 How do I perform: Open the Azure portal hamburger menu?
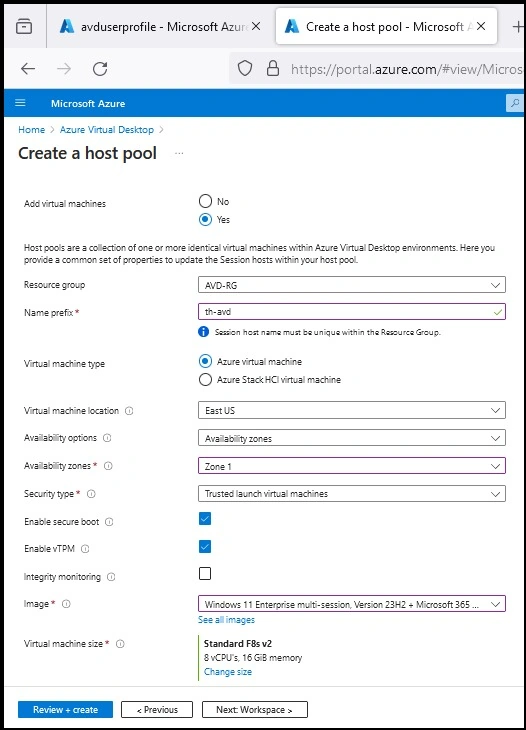[20, 102]
